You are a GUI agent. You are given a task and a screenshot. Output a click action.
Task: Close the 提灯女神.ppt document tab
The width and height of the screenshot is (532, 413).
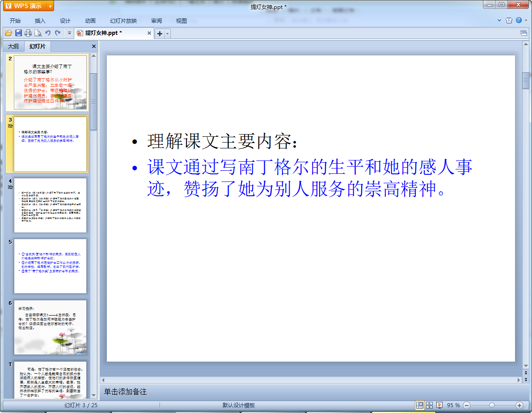tap(149, 33)
